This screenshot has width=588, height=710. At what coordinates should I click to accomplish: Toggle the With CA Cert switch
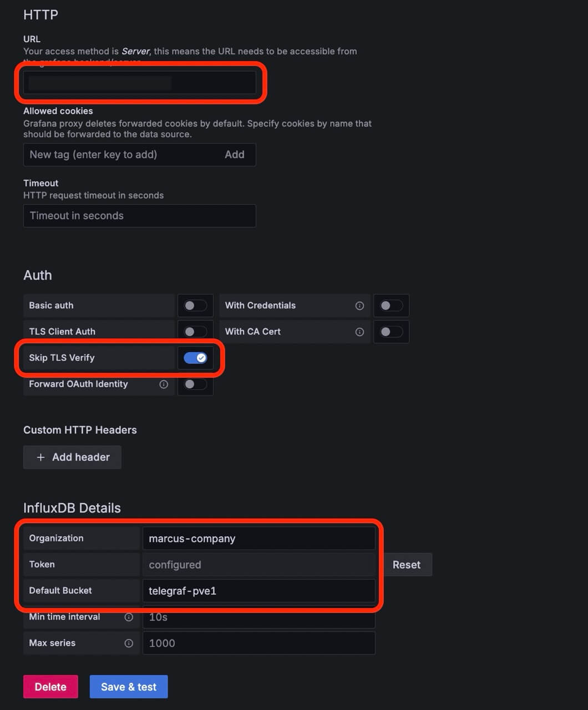391,332
